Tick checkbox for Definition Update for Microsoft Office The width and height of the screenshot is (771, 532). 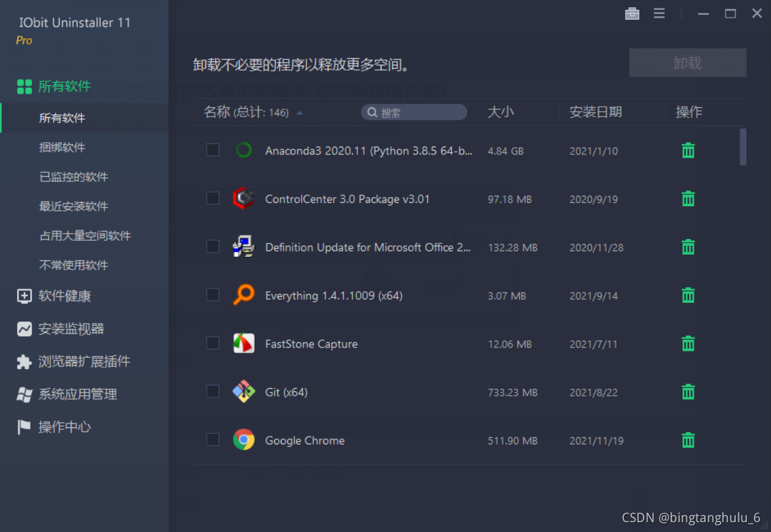[x=213, y=246]
